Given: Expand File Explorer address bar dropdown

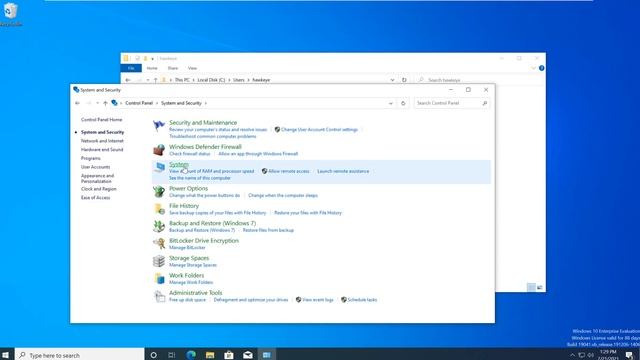Looking at the screenshot, I should [392, 80].
